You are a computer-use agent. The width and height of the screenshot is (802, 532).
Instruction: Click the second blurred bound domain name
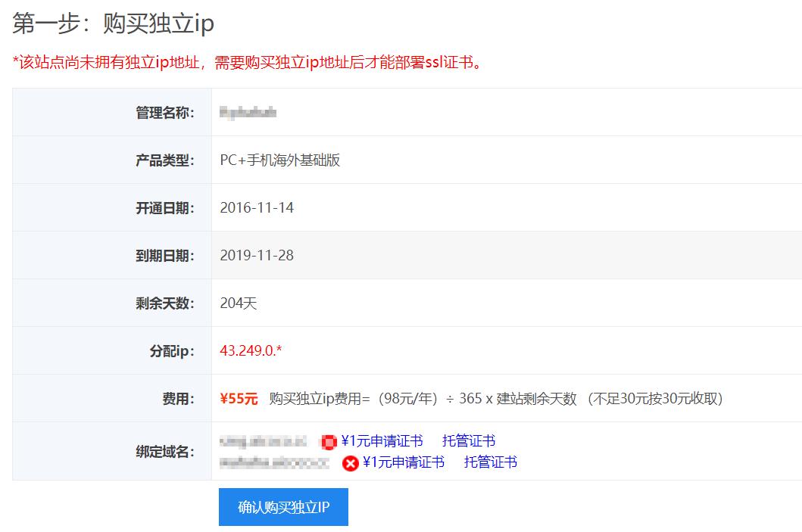(x=274, y=462)
